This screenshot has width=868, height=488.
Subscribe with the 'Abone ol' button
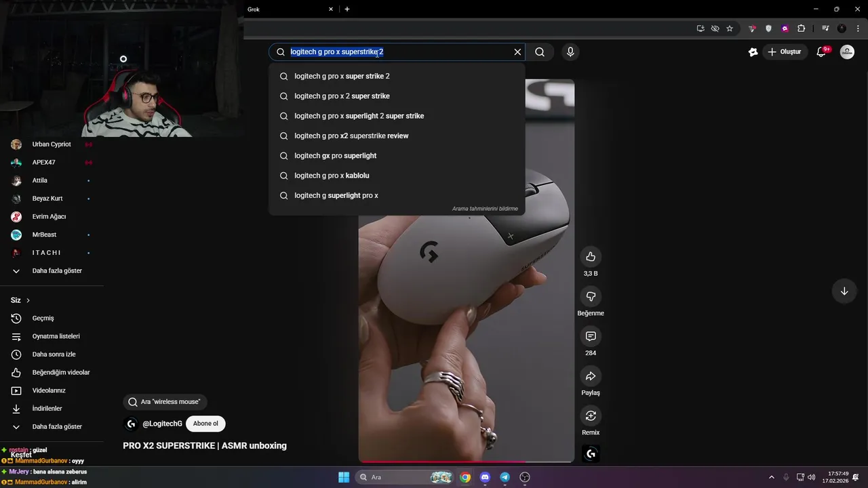pyautogui.click(x=205, y=424)
